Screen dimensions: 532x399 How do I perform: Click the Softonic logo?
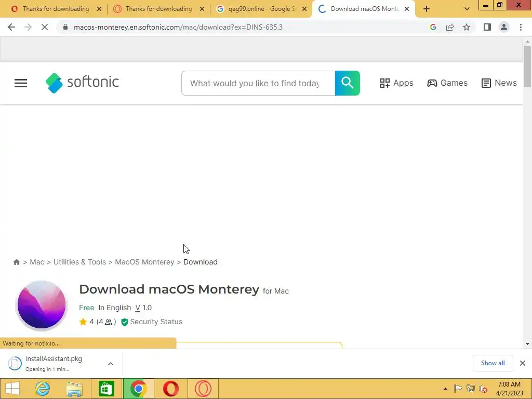pos(82,83)
